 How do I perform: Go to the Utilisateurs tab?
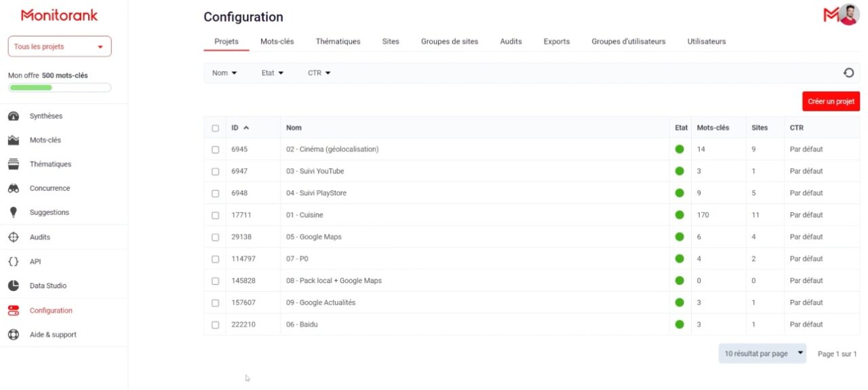[x=707, y=41]
